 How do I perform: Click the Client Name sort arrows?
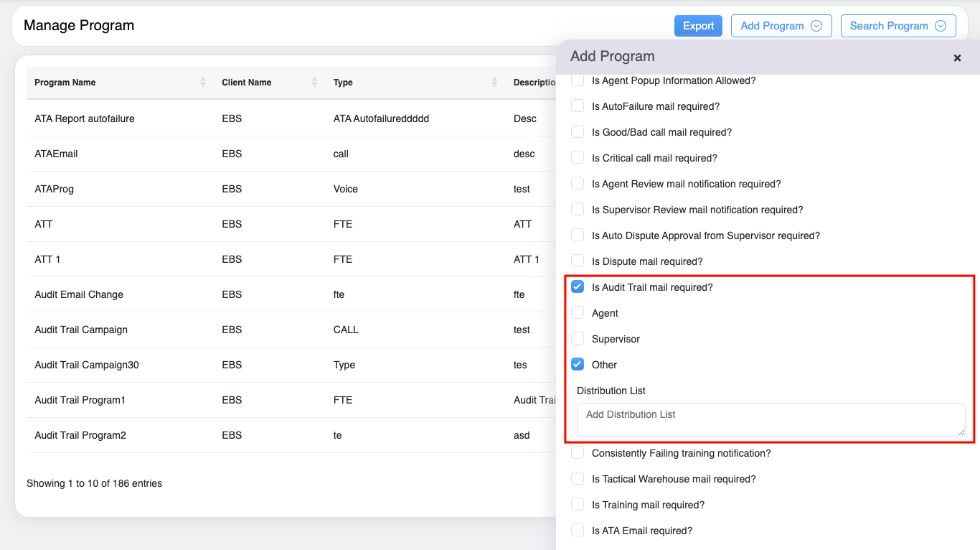coord(314,83)
